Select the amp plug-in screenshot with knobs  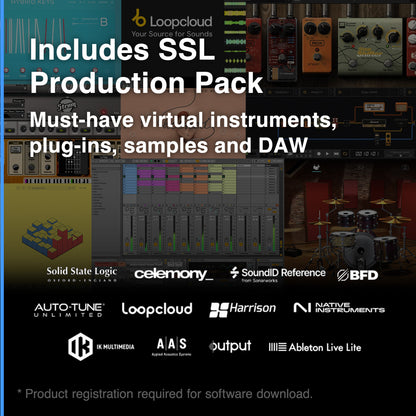(x=47, y=160)
